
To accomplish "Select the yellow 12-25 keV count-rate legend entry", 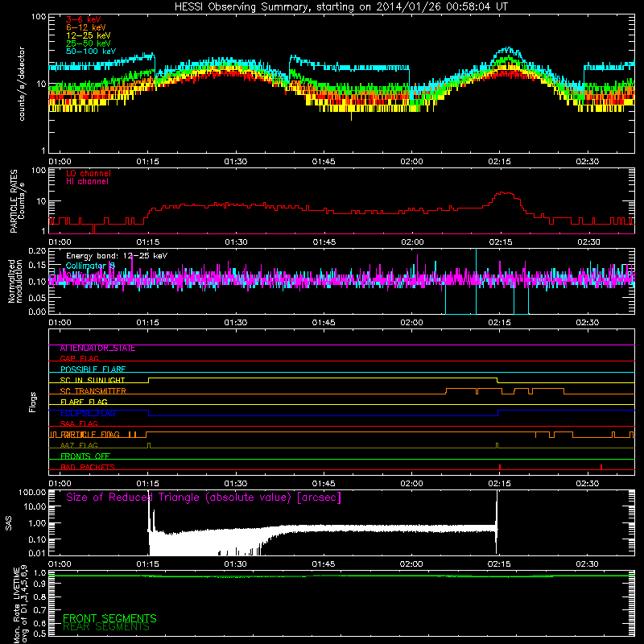I will click(x=89, y=35).
